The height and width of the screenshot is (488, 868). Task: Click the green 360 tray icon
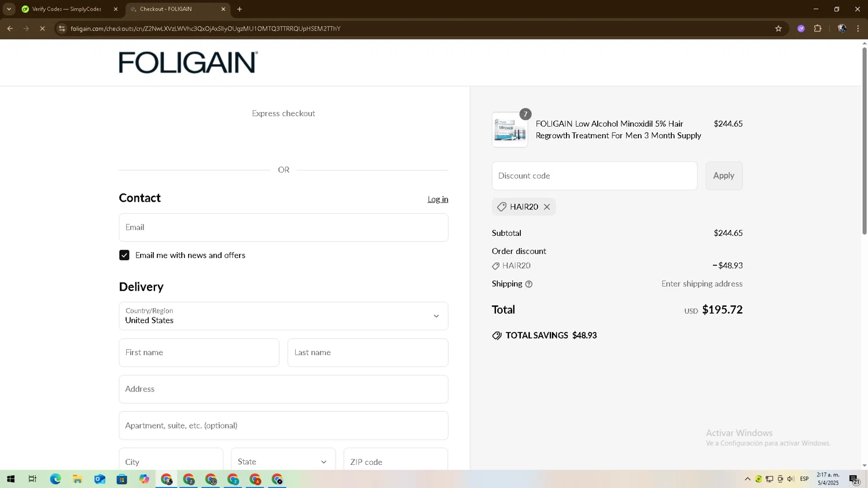[x=759, y=479]
